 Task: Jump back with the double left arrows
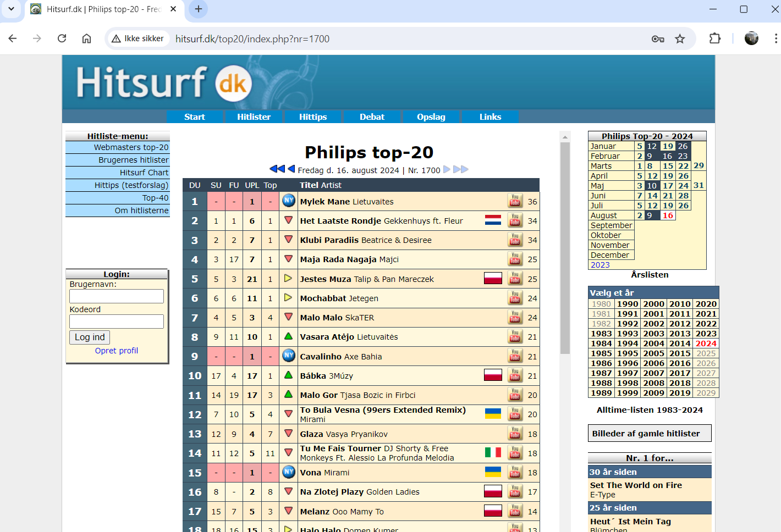tap(277, 169)
